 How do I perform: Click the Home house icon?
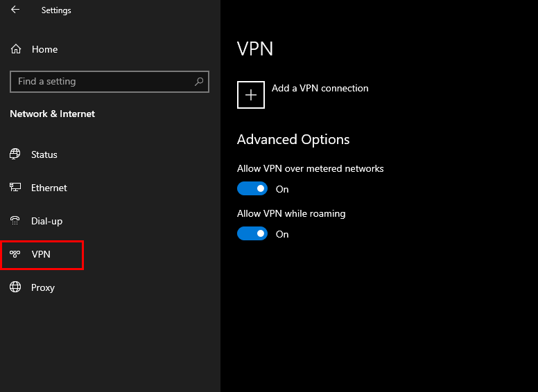pyautogui.click(x=15, y=49)
